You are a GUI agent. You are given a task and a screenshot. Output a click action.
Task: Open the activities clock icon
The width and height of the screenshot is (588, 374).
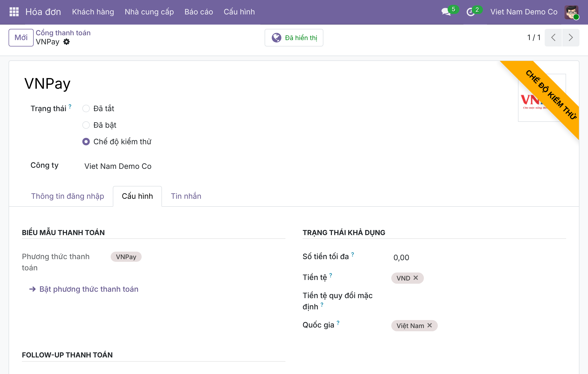click(470, 12)
